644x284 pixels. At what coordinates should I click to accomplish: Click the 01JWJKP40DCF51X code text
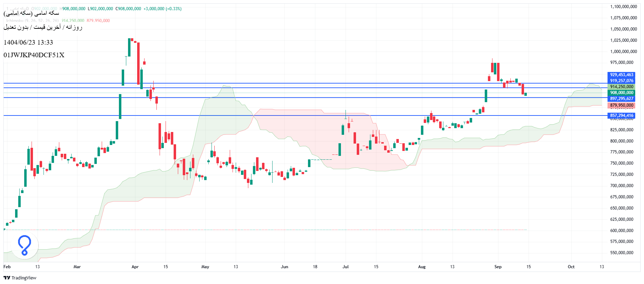coord(34,55)
